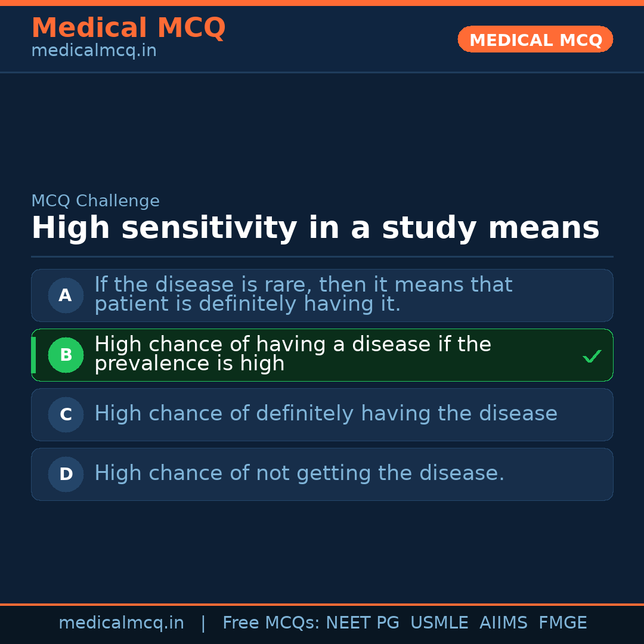Click the question "High sensitivity in a study means"
Viewport: 644px width, 644px height.
pyautogui.click(x=315, y=228)
